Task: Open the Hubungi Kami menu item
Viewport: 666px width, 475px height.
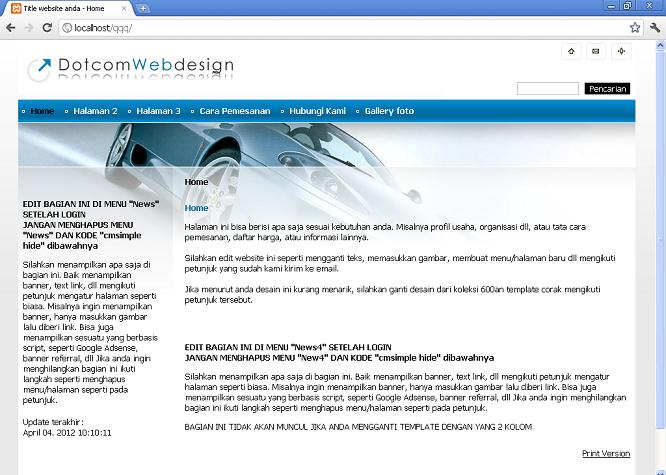Action: [x=317, y=111]
